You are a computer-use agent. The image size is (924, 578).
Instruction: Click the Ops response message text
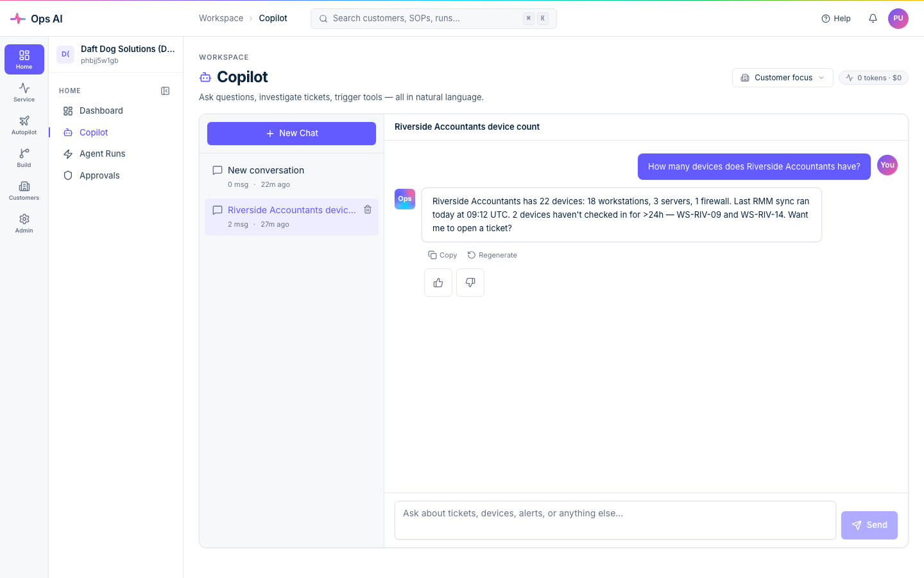coord(622,215)
